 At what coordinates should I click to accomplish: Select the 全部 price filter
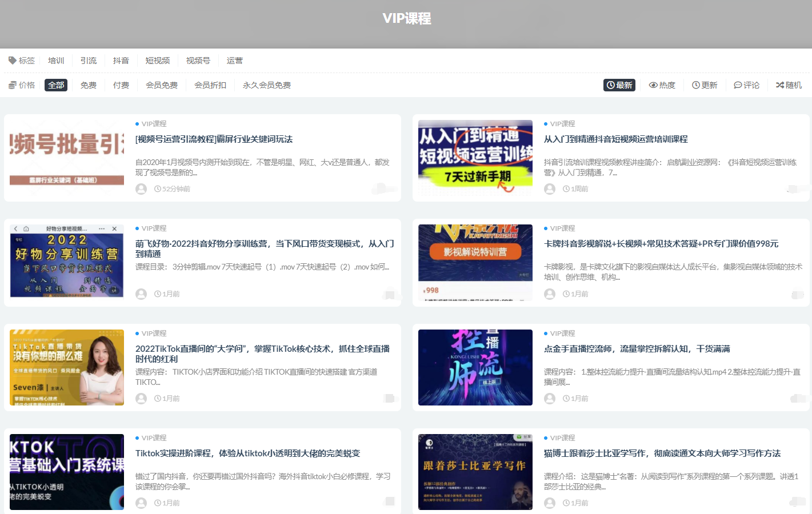(56, 85)
